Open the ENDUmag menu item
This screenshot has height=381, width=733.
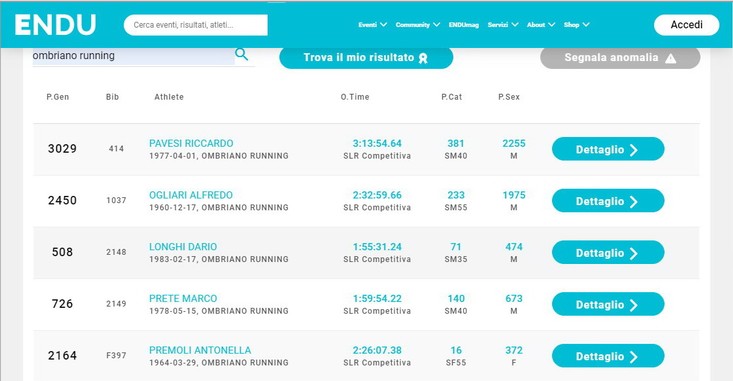point(464,25)
